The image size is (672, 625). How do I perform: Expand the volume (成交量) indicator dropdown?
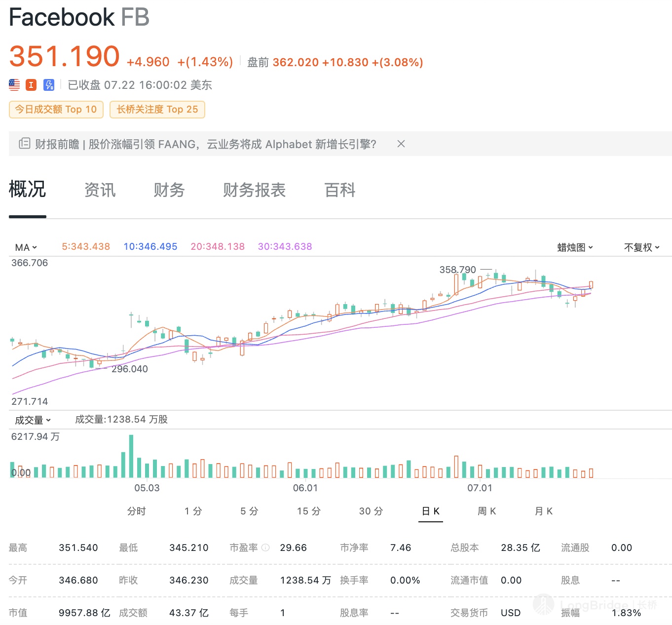(33, 420)
